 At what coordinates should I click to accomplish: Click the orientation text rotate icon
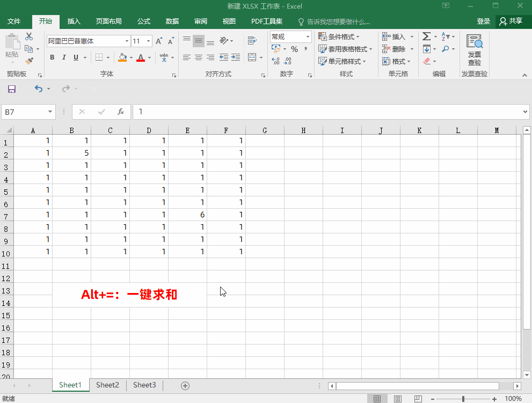[x=223, y=41]
